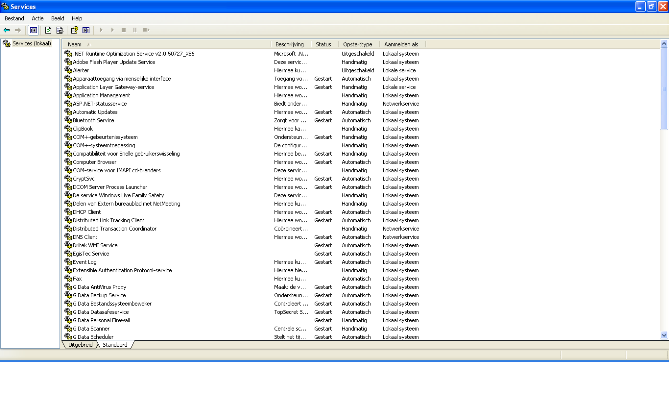Toggle the console tree toolbar icon
Image resolution: width=669 pixels, height=419 pixels.
coord(33,30)
